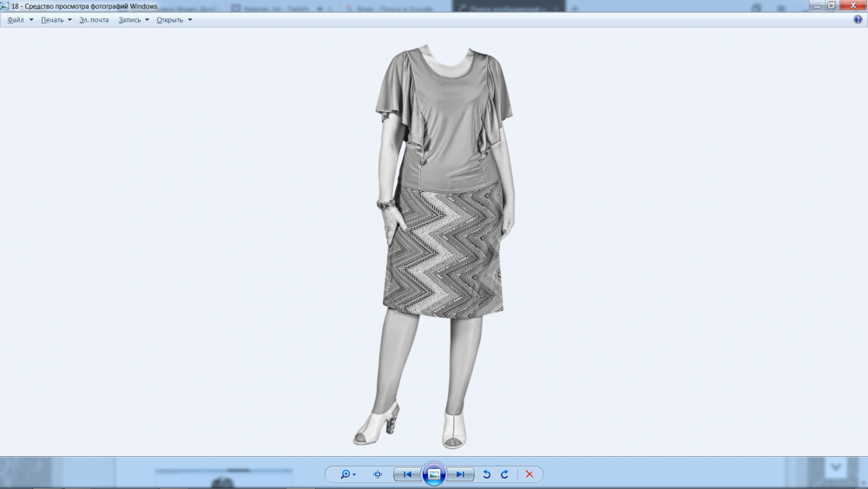Click the blue help question mark icon
Viewport: 868px width, 489px height.
(858, 20)
